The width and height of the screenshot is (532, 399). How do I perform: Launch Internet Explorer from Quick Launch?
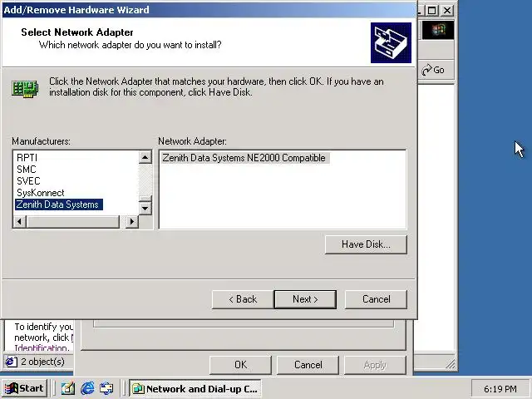[x=87, y=388]
